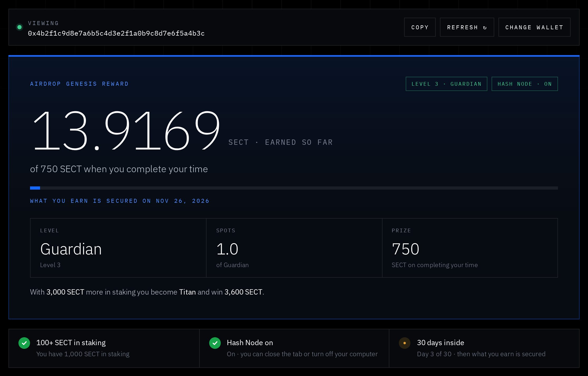Click the orange pending dot for 30 days
Viewport: 588px width, 376px height.
tap(405, 343)
